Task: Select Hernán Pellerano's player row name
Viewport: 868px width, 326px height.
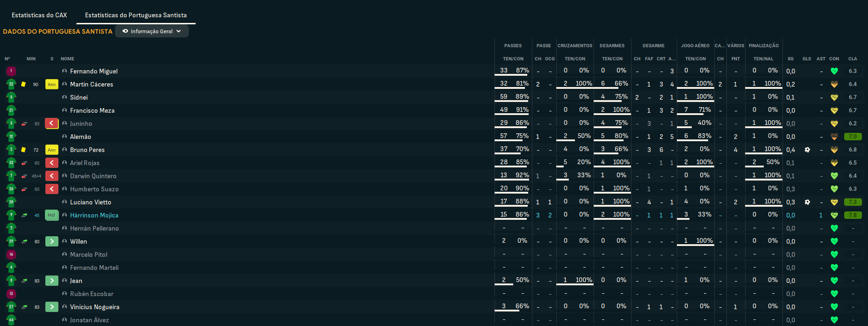Action: pyautogui.click(x=94, y=228)
